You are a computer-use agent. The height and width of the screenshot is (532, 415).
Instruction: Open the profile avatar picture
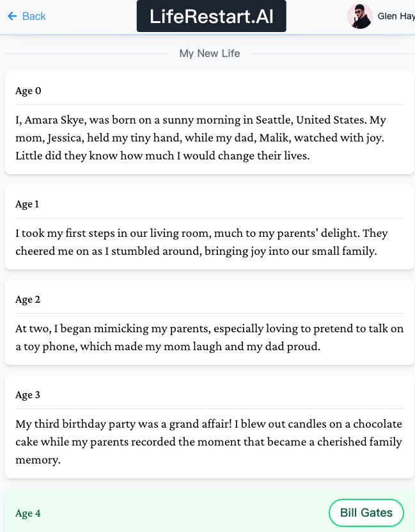point(359,16)
